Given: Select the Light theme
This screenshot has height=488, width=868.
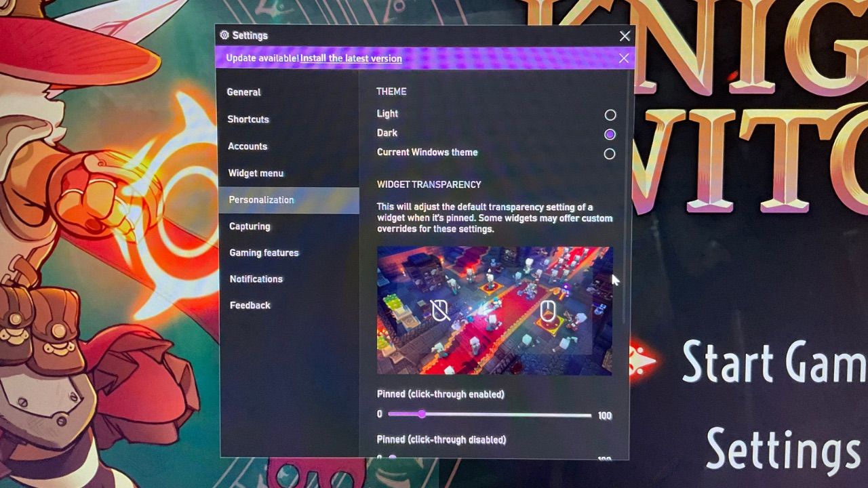Looking at the screenshot, I should coord(610,115).
